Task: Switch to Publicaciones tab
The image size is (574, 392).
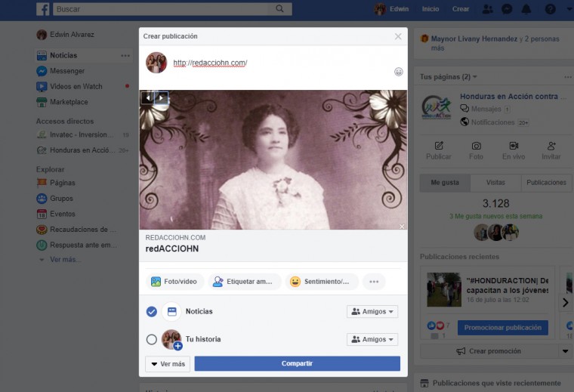Action: coord(546,183)
